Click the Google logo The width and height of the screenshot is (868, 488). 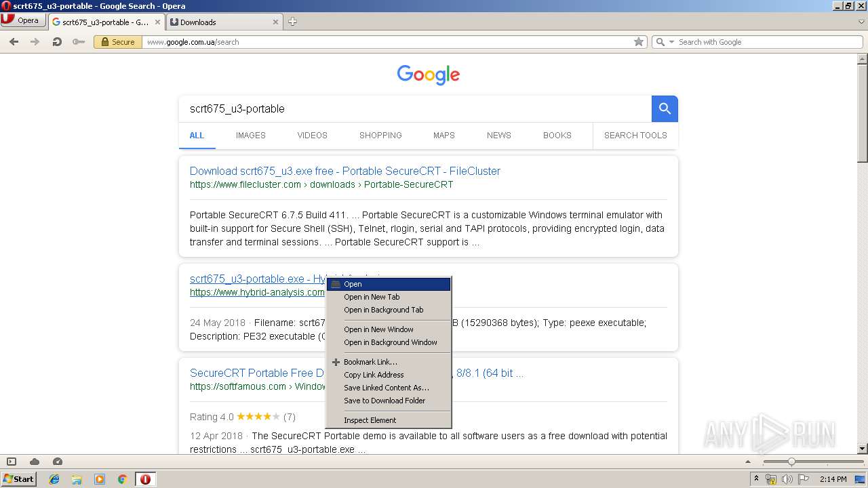(x=429, y=75)
